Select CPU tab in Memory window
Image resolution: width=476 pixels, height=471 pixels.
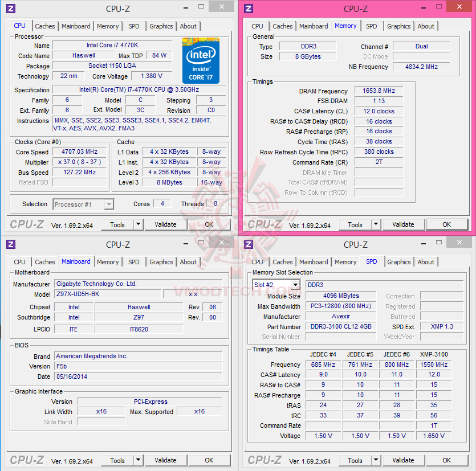tap(258, 26)
